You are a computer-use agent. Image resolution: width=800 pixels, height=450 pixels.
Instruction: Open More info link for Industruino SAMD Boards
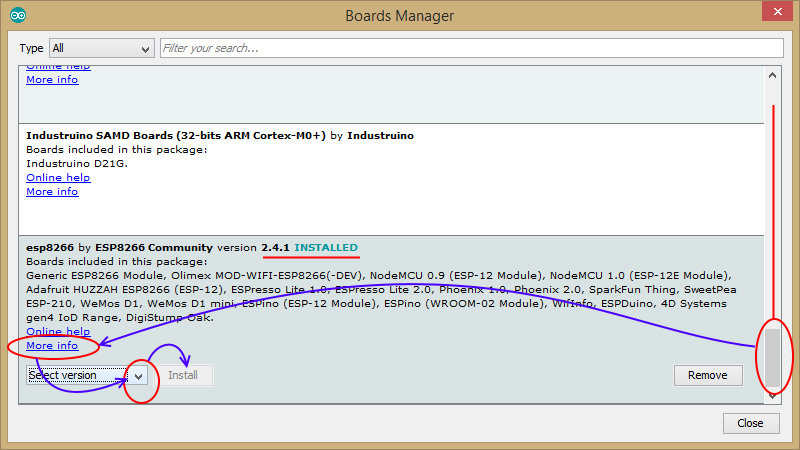52,192
